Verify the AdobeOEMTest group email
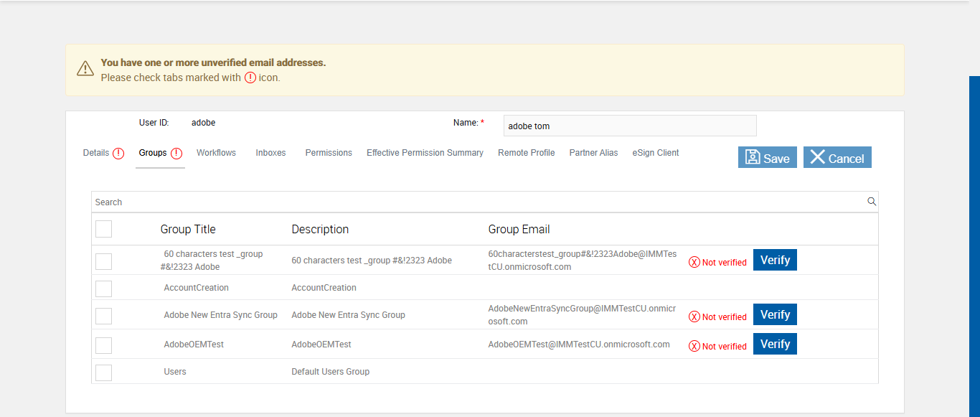The image size is (980, 417). point(775,345)
